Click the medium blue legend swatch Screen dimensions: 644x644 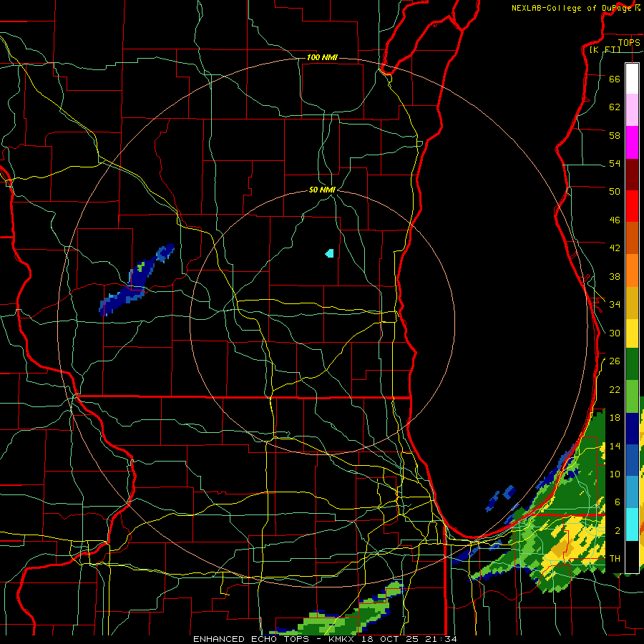[632, 460]
